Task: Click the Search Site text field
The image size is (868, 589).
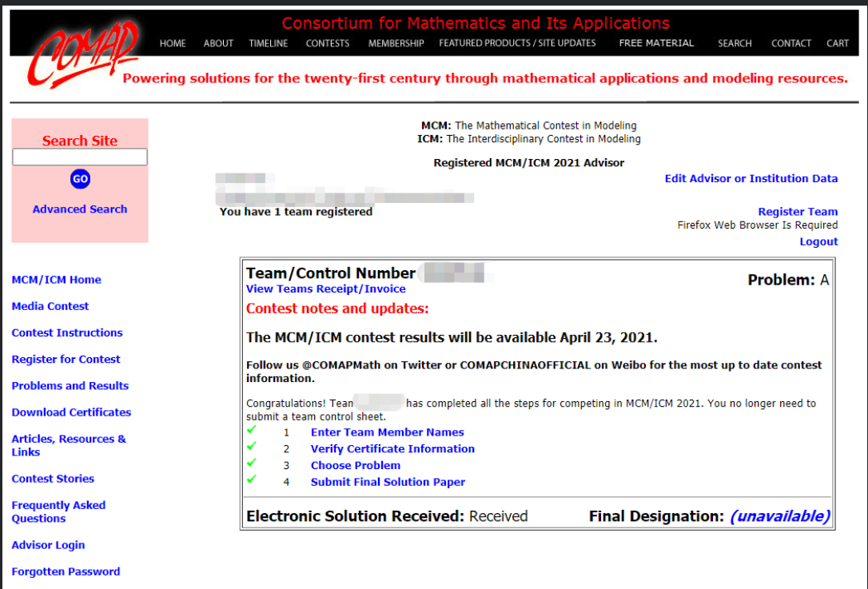Action: [80, 157]
